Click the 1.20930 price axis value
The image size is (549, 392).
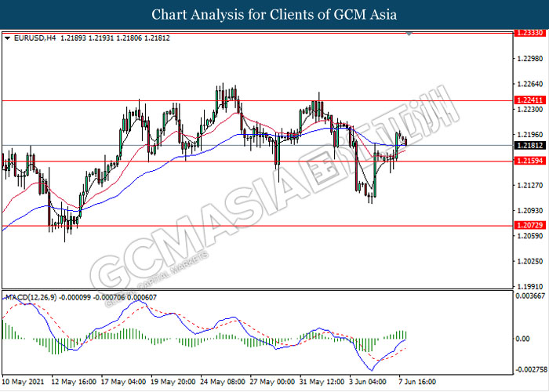point(529,211)
